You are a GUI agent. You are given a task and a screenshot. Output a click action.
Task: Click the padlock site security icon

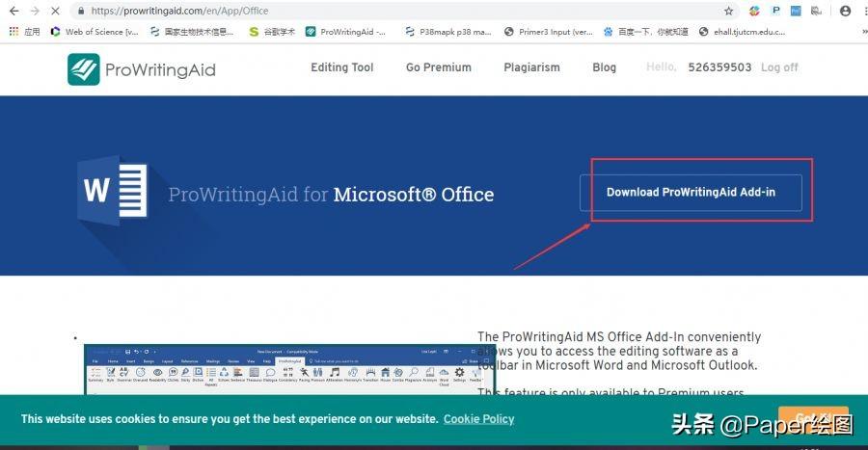81,11
